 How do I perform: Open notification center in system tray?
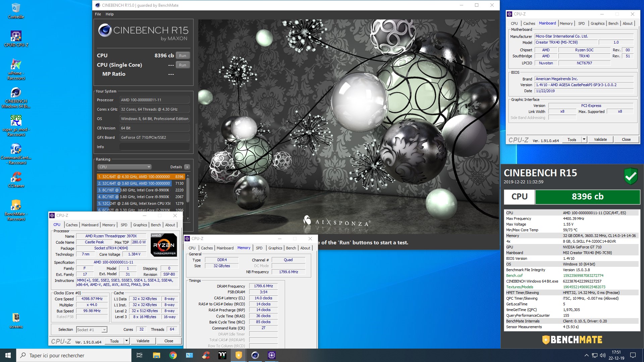633,355
